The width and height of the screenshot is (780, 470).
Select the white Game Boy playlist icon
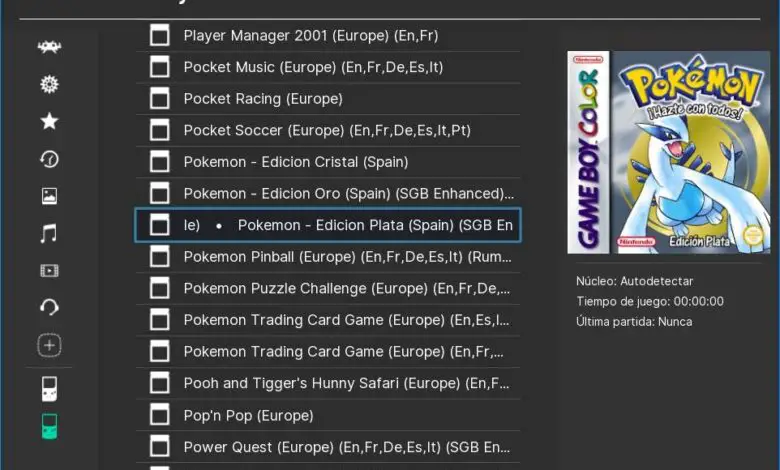49,388
